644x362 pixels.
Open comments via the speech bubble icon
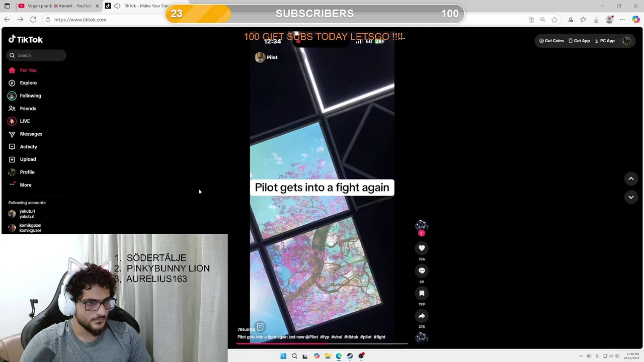click(x=422, y=270)
